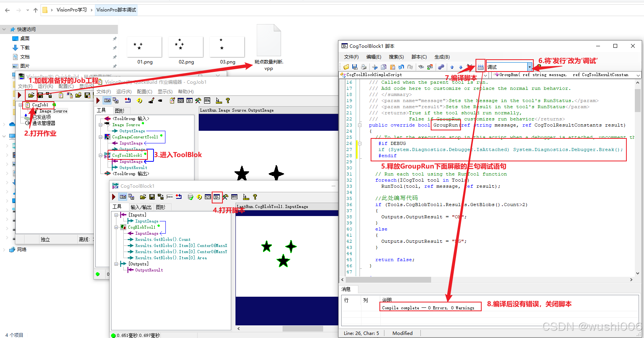Select OutputResult under [Outputs]
The width and height of the screenshot is (644, 338).
[149, 270]
